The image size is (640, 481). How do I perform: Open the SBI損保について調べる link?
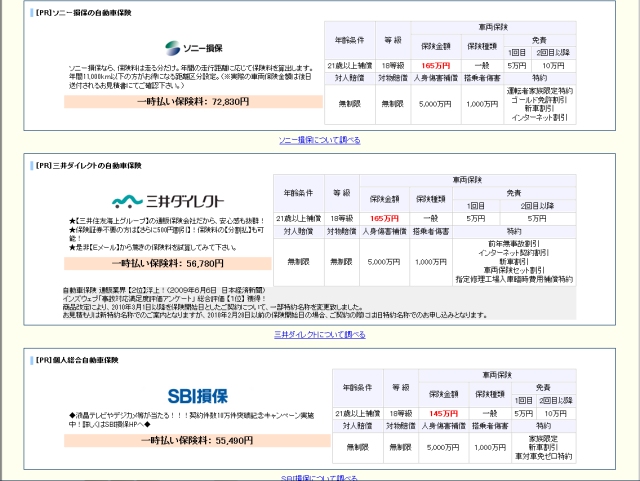[320, 477]
